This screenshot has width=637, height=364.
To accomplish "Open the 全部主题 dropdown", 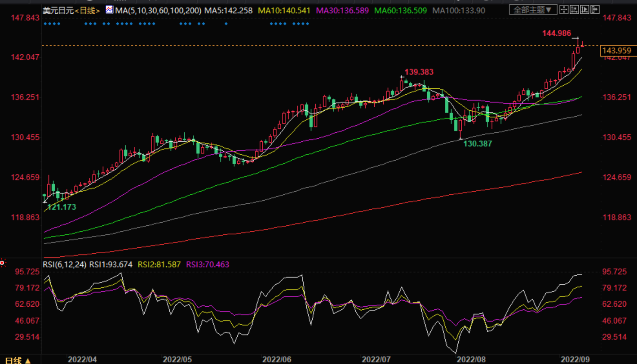I will click(533, 9).
